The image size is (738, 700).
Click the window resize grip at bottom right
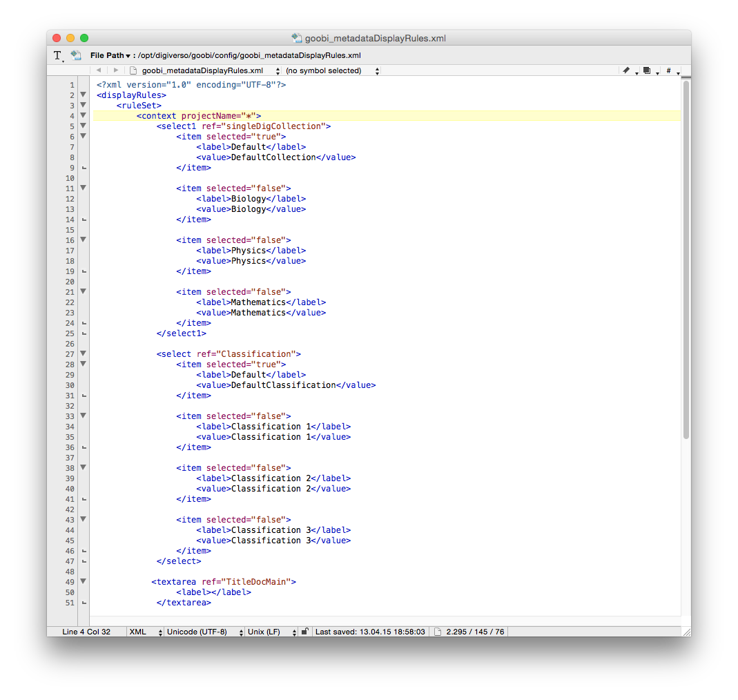pyautogui.click(x=686, y=632)
